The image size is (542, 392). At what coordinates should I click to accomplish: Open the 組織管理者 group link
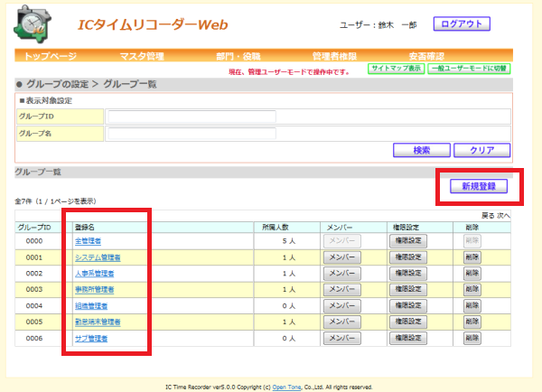click(x=91, y=306)
